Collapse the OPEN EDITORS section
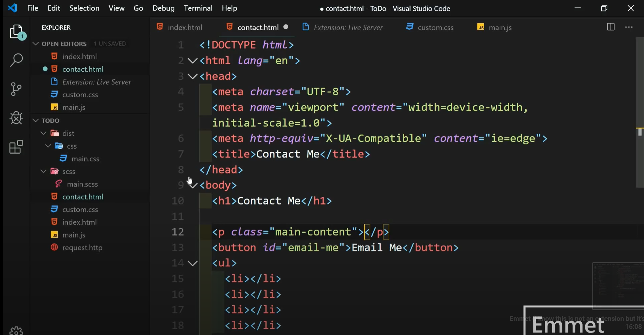The width and height of the screenshot is (644, 335). (36, 44)
